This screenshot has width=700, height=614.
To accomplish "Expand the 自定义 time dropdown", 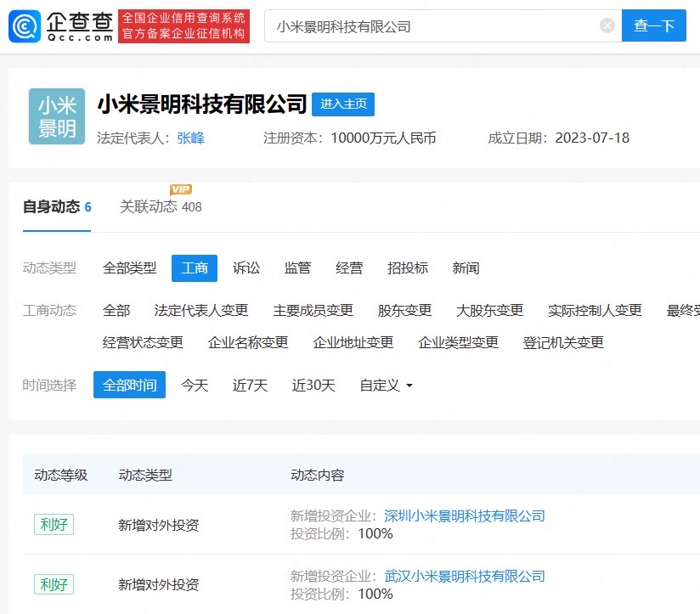I will point(387,385).
